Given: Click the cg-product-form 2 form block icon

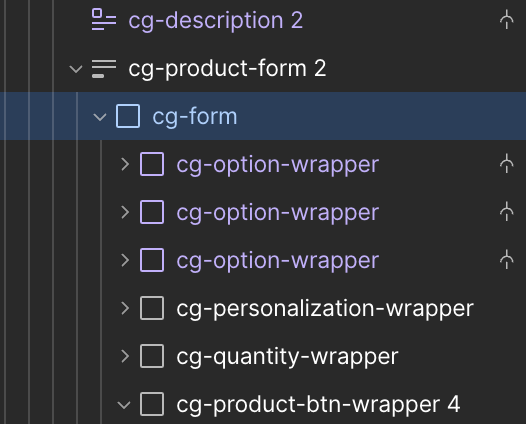Looking at the screenshot, I should [x=104, y=68].
